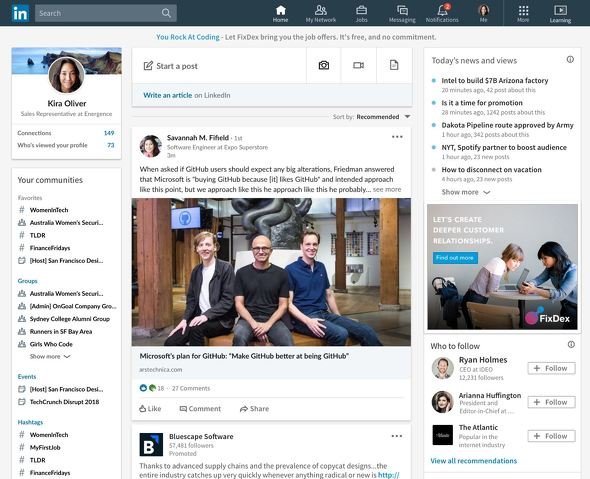Click Write an article link
The height and width of the screenshot is (479, 590).
[x=167, y=95]
